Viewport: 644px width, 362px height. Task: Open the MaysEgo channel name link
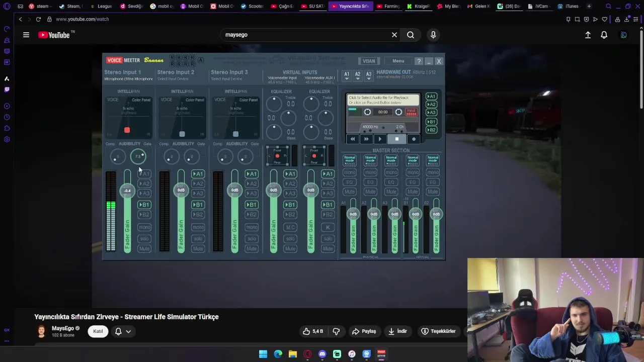point(63,328)
